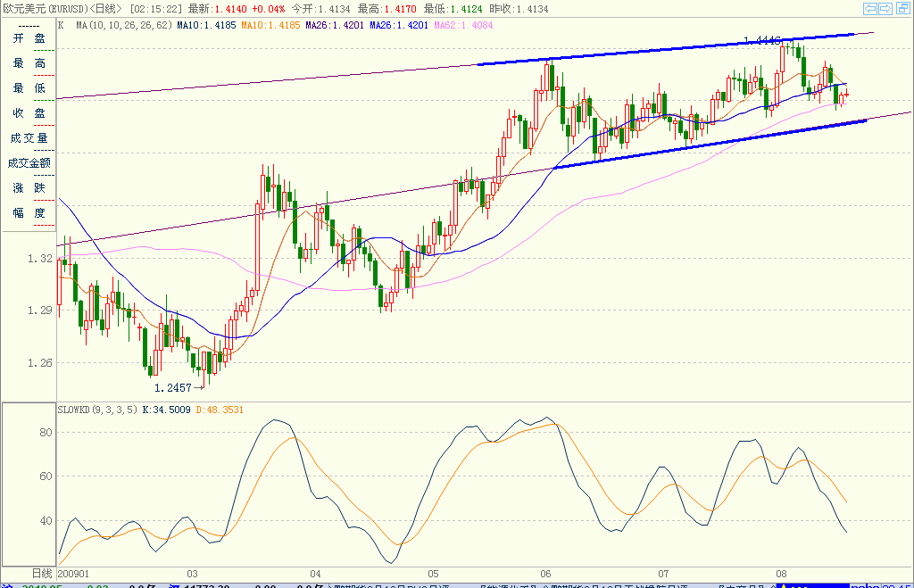Image resolution: width=914 pixels, height=588 pixels.
Task: Click the pink MA62:1.4084 label
Action: tap(463, 25)
